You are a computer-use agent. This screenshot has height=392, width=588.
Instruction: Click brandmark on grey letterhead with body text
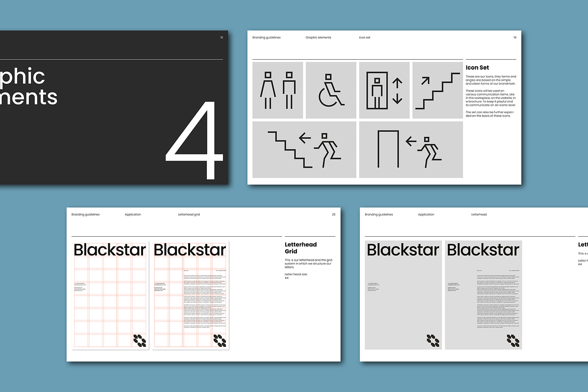(513, 341)
